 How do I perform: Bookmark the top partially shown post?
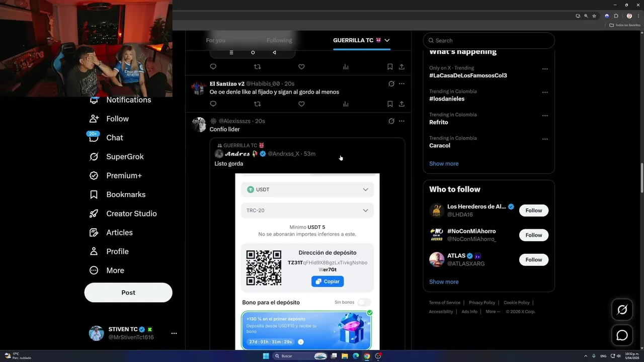[390, 67]
